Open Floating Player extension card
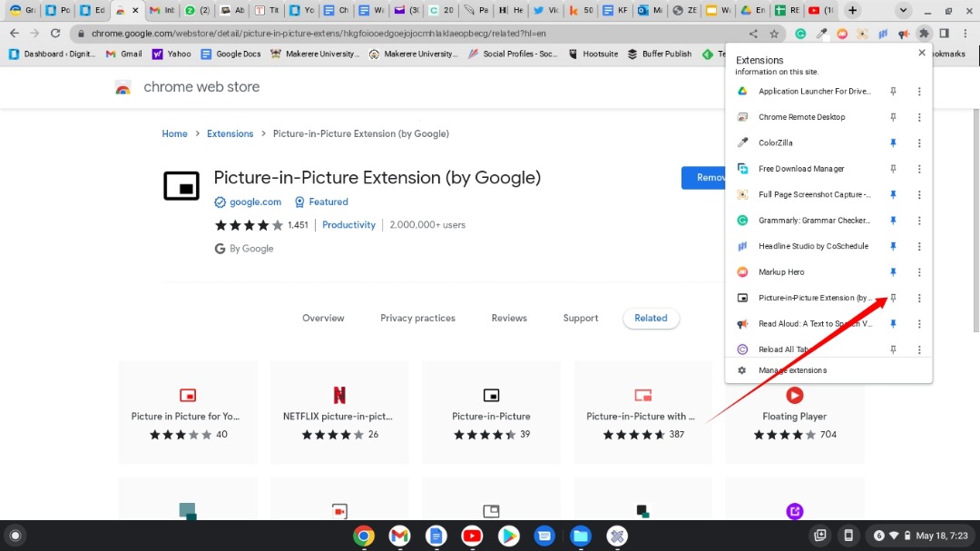The image size is (980, 551). pos(794,412)
